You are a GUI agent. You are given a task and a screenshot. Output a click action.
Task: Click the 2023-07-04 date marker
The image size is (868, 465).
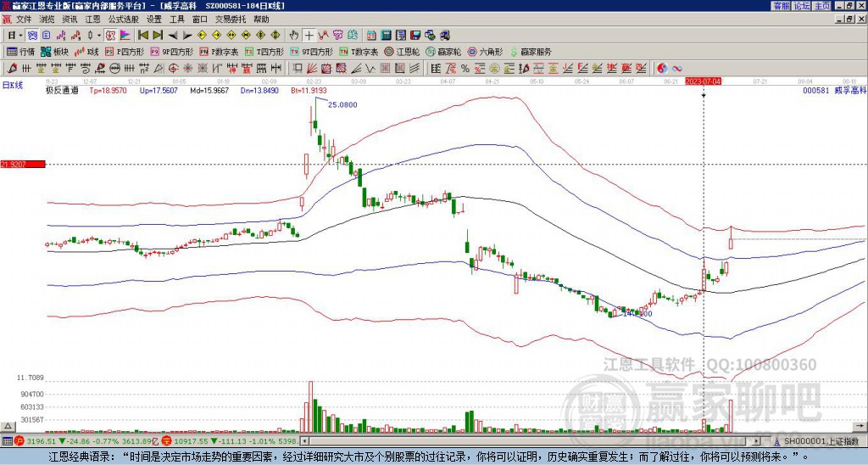coord(703,81)
